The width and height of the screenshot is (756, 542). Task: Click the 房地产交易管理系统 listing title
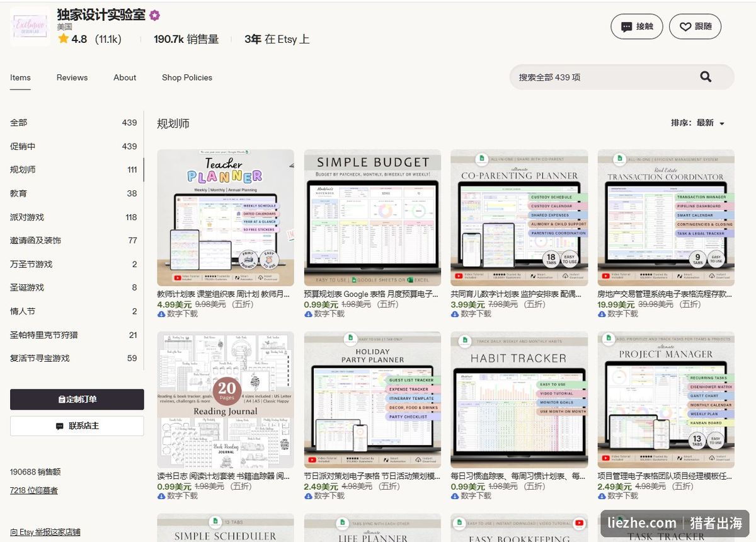click(665, 294)
